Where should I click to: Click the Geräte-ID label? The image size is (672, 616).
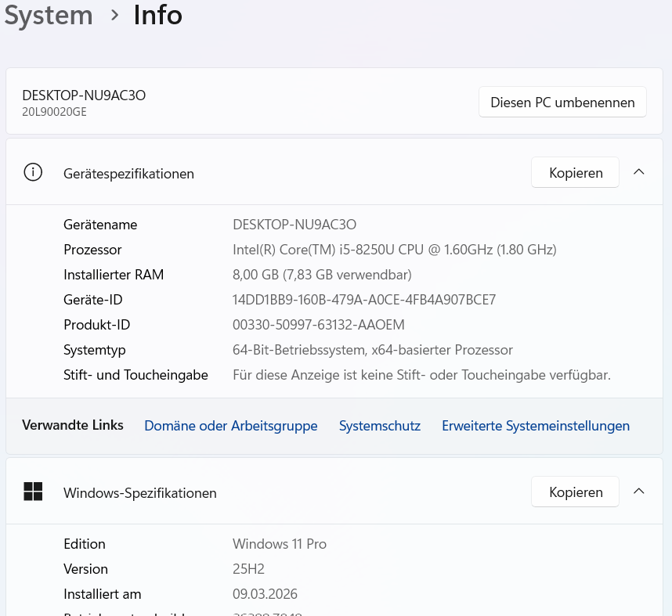click(x=93, y=300)
